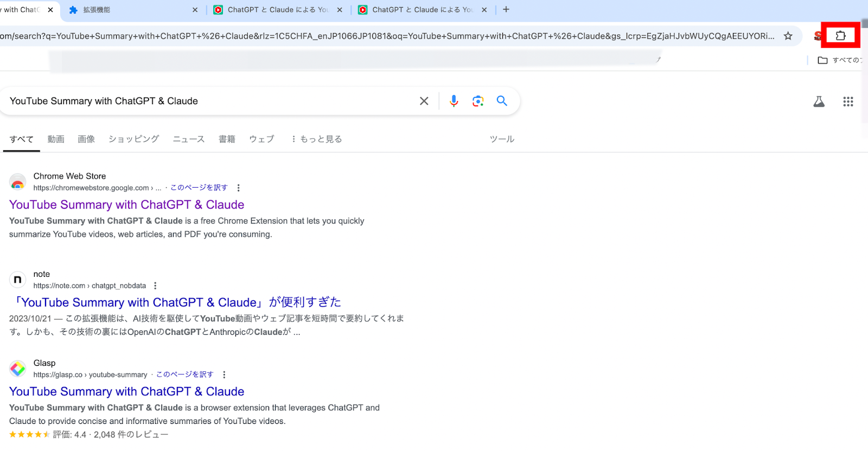The width and height of the screenshot is (868, 451).
Task: Select the ニュース results tab
Action: point(189,139)
